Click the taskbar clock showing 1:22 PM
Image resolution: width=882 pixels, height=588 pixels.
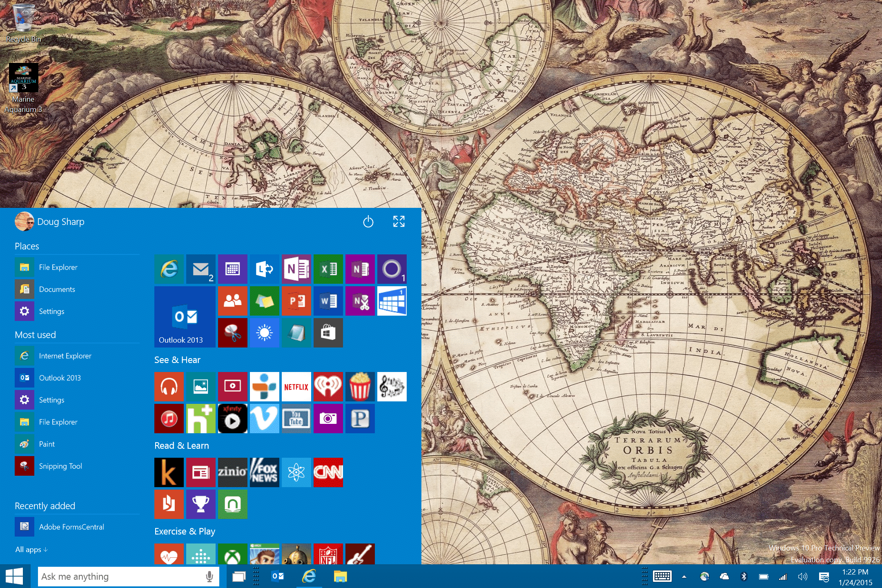point(855,577)
